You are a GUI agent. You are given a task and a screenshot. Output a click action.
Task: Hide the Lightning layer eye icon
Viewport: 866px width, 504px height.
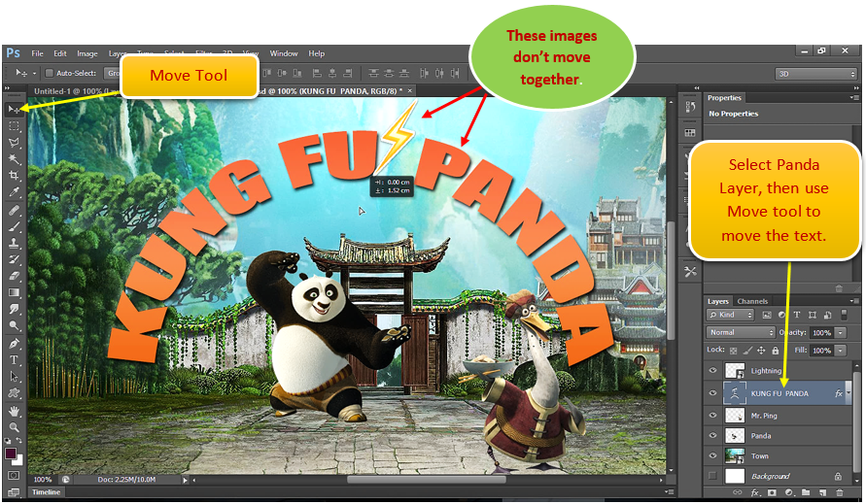[x=712, y=370]
